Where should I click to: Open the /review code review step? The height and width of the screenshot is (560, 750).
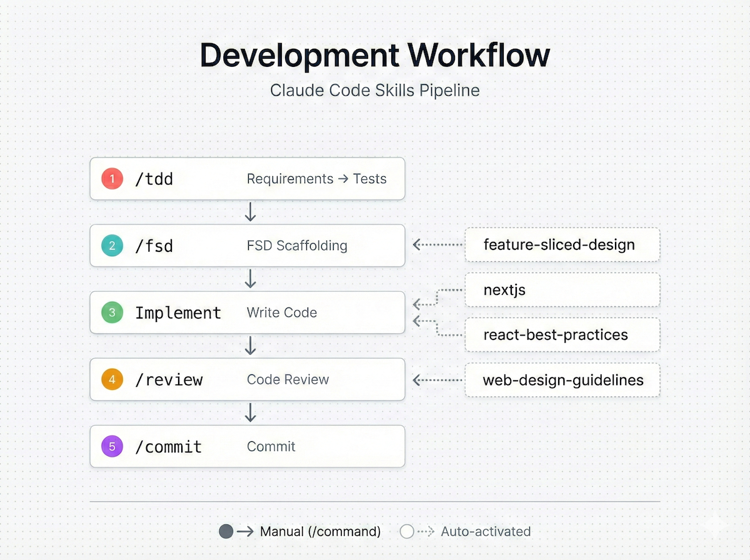247,379
